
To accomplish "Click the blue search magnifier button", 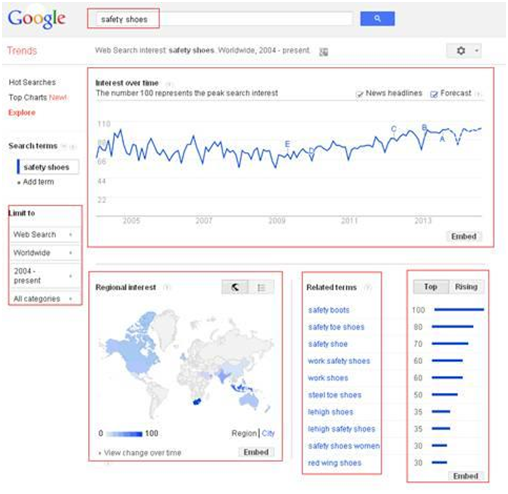I will tap(377, 19).
